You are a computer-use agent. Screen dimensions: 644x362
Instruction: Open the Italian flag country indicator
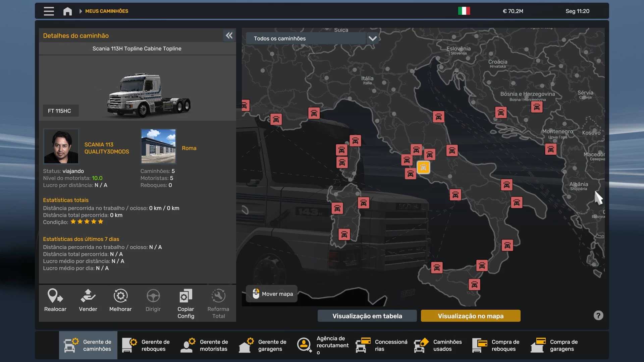point(464,11)
